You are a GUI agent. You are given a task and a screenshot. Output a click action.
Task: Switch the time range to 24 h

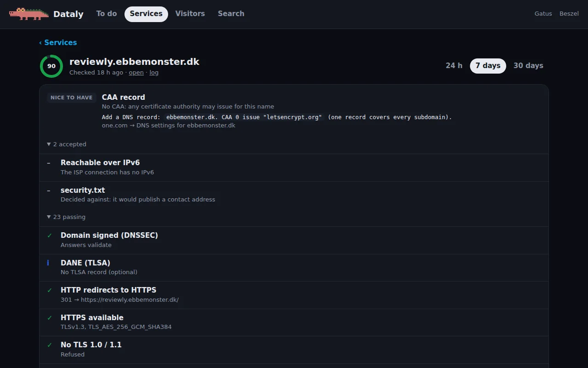[454, 66]
